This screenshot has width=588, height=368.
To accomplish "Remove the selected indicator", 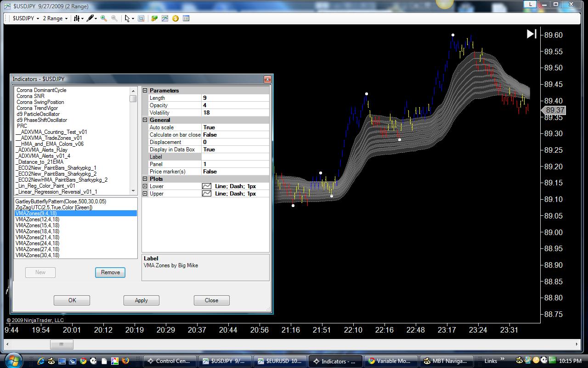I will tap(110, 272).
